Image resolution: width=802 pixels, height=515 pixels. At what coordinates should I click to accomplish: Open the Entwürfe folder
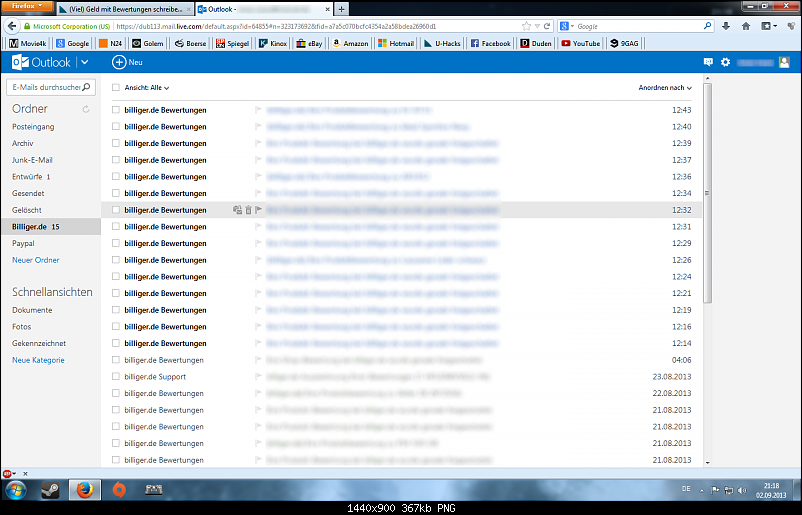31,176
